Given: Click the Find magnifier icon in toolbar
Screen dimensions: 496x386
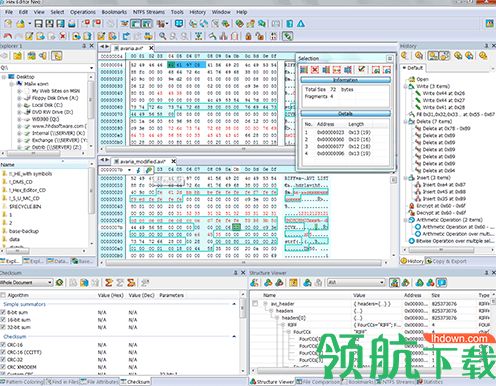Looking at the screenshot, I should (x=162, y=36).
